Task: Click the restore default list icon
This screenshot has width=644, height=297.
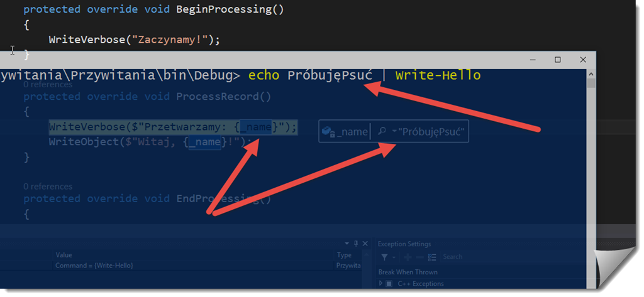Action: click(x=433, y=257)
